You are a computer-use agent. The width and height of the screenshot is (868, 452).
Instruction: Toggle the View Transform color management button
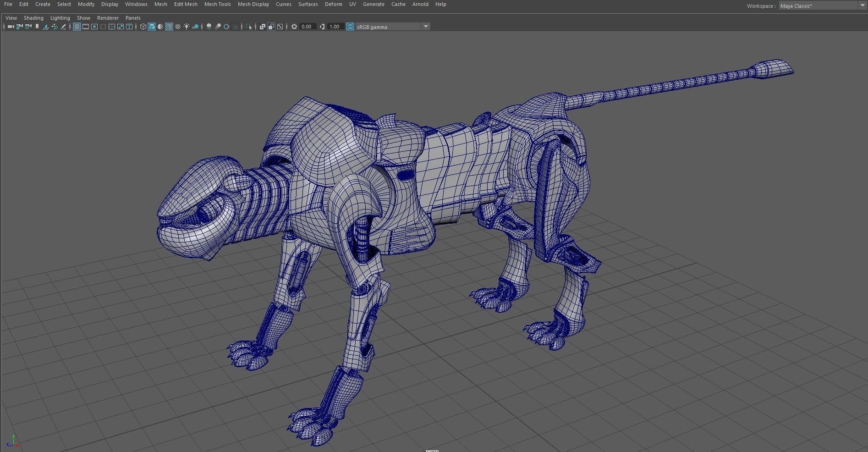(350, 27)
